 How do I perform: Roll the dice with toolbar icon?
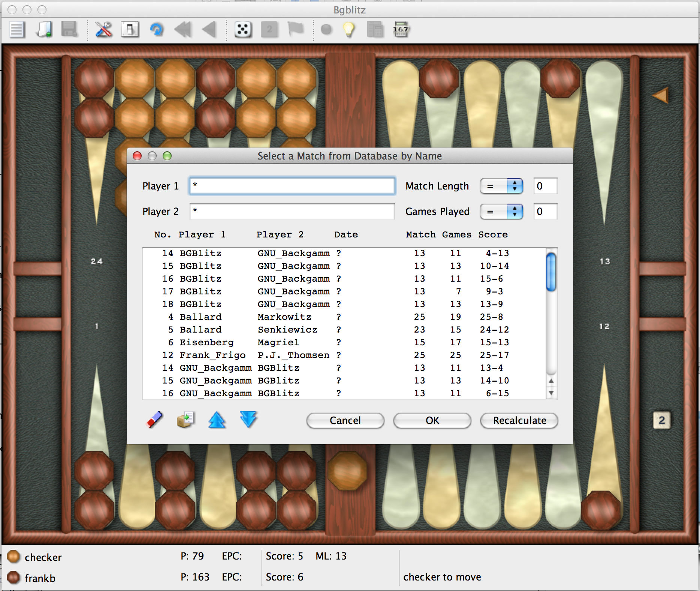[x=243, y=30]
